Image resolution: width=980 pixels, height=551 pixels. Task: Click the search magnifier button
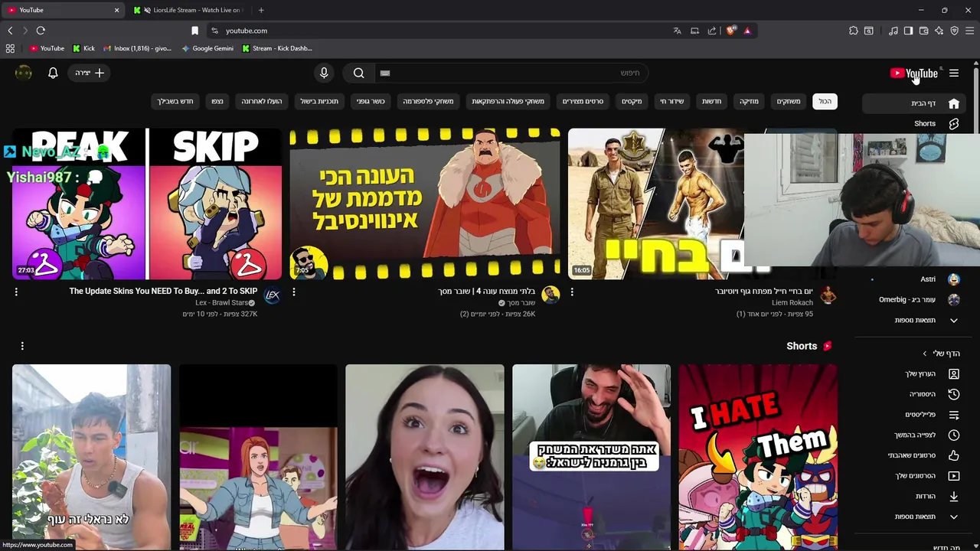click(358, 73)
